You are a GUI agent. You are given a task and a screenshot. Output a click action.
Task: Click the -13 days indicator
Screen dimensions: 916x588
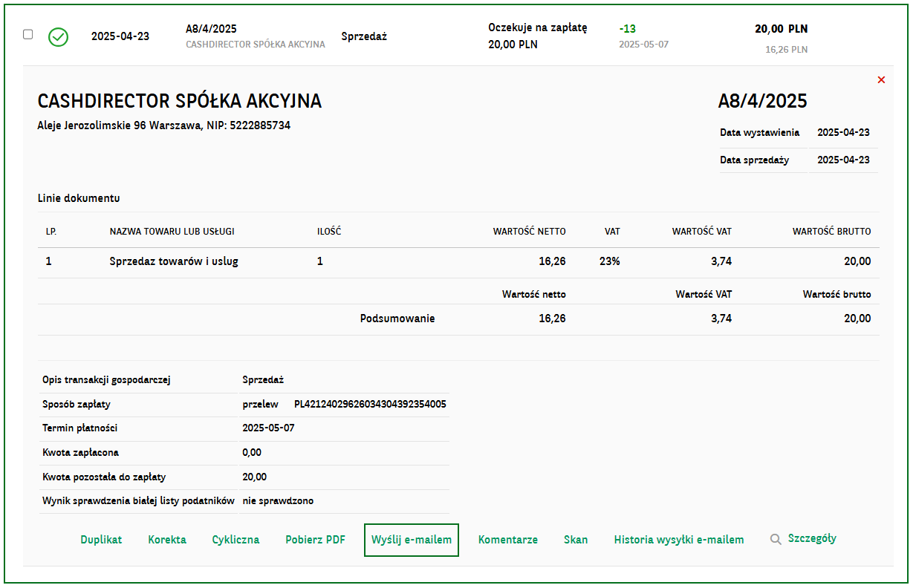(627, 29)
